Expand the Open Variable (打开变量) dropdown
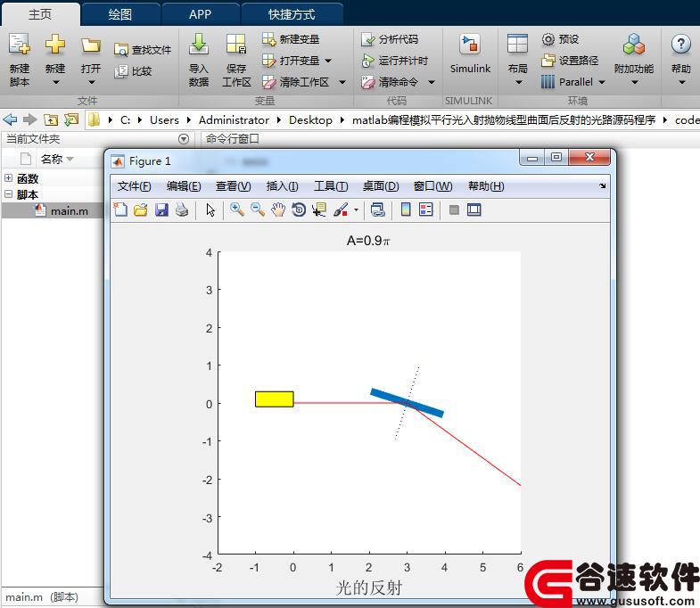The height and width of the screenshot is (608, 700). pyautogui.click(x=328, y=61)
